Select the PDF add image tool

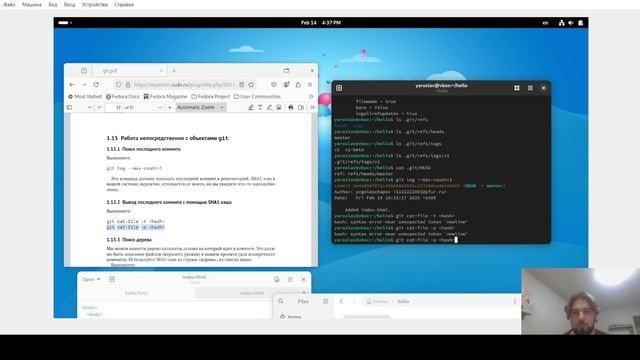(x=279, y=107)
